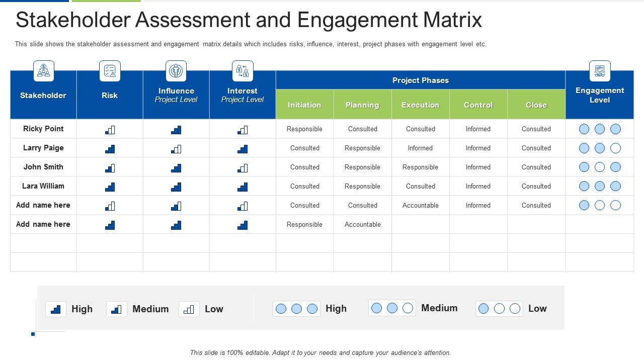Select the John Smith name cell
This screenshot has width=644, height=362.
point(43,167)
